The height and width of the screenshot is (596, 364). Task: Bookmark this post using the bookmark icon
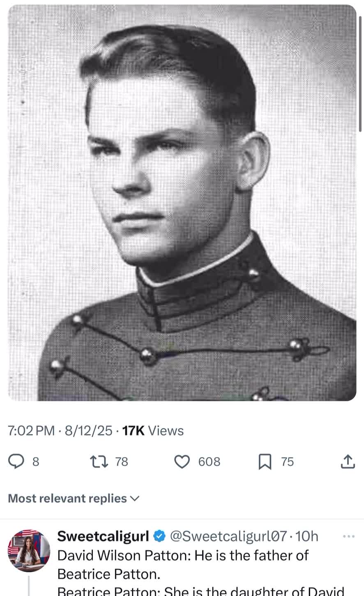265,462
